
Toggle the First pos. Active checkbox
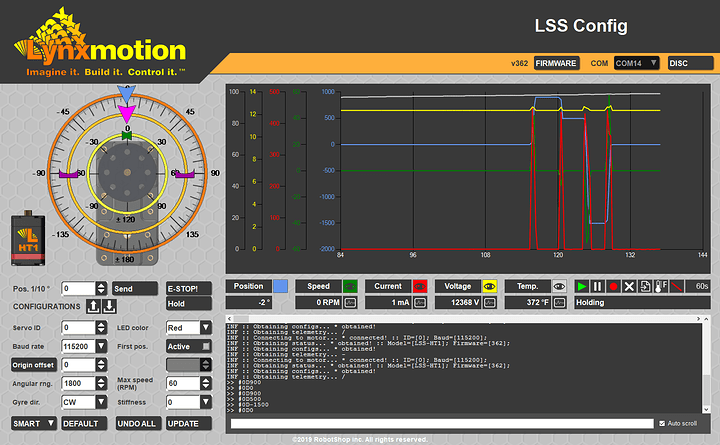coord(206,346)
